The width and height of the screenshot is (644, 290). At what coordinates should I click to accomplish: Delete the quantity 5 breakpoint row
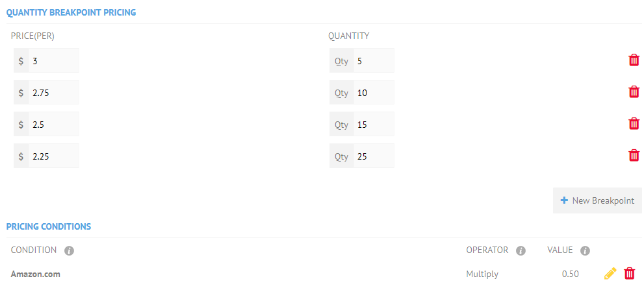tap(634, 60)
